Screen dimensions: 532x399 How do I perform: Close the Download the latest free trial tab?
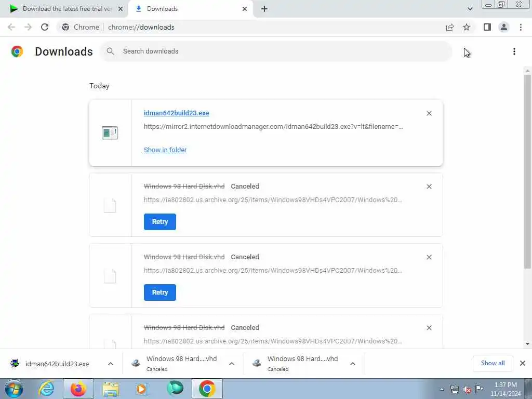pos(121,9)
